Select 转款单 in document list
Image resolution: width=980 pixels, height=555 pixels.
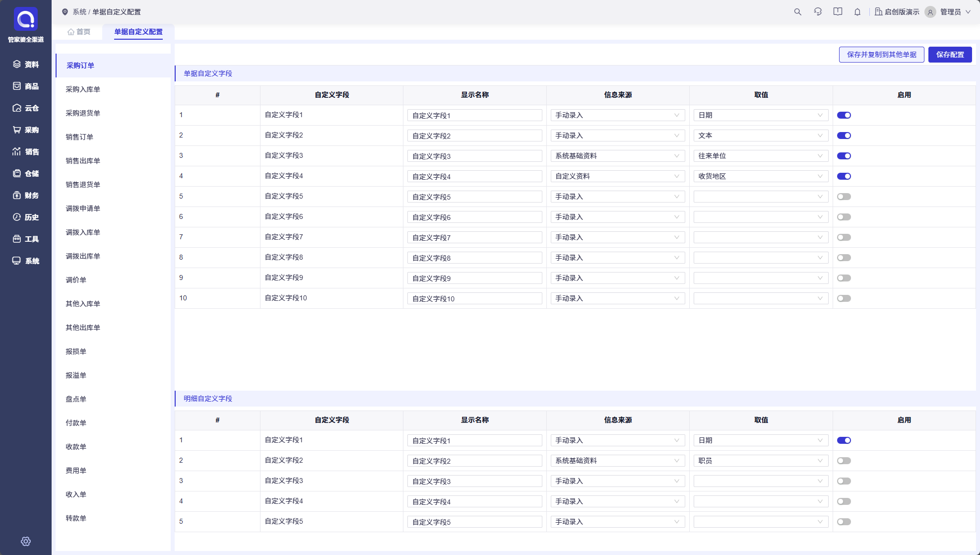tap(113, 518)
